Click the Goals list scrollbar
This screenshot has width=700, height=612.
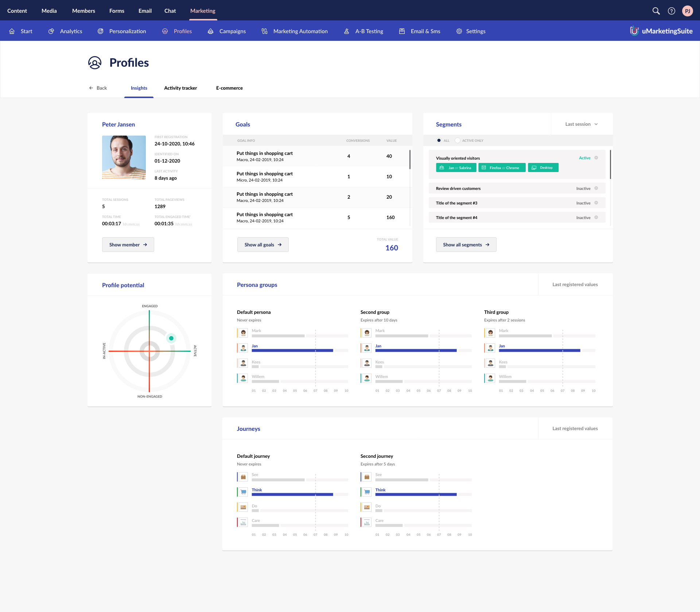(x=410, y=160)
